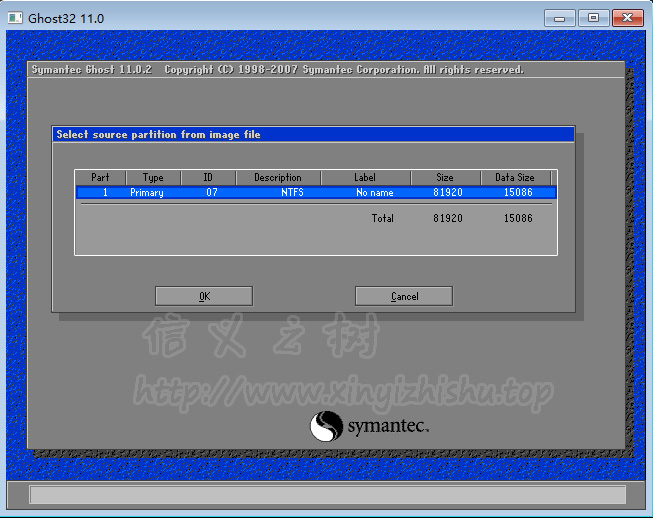
Task: Click the Size column header
Action: [x=445, y=178]
